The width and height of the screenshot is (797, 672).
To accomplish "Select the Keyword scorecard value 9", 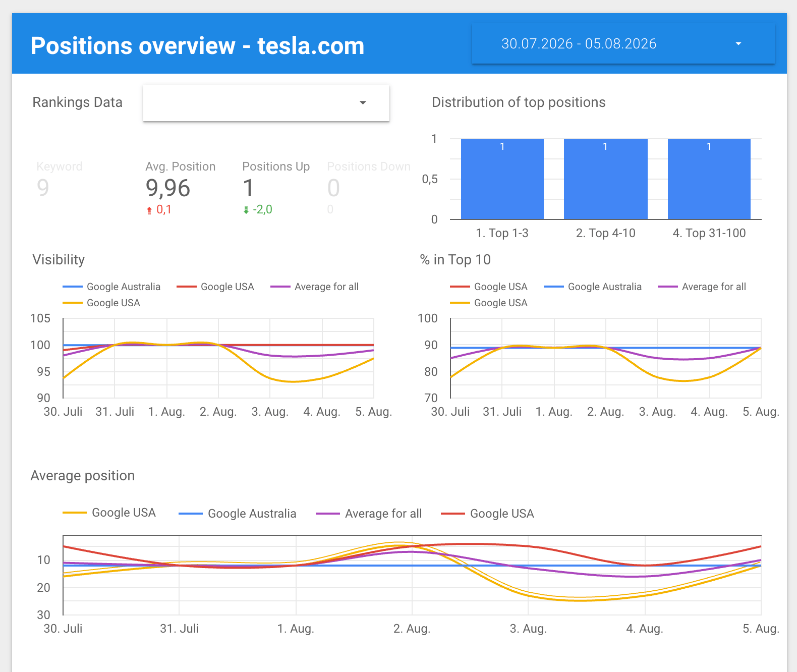I will point(43,188).
